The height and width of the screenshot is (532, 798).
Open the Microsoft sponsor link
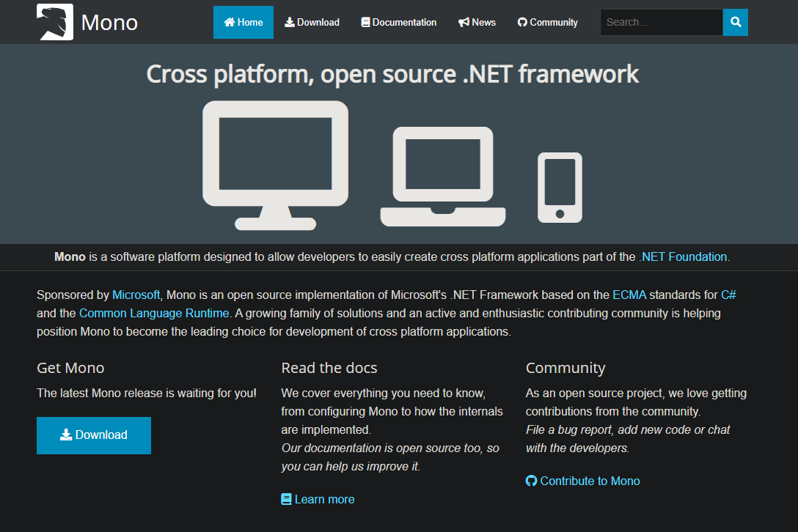pos(136,295)
